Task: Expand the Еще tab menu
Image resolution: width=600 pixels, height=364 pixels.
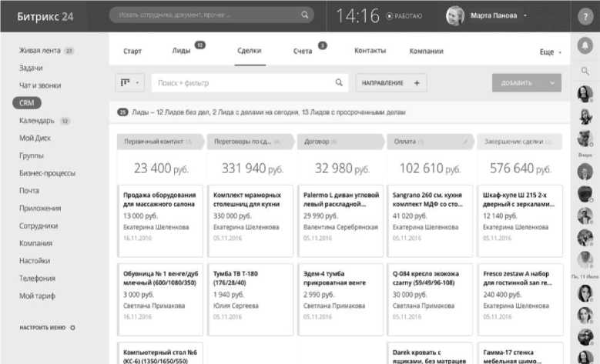Action: point(550,52)
